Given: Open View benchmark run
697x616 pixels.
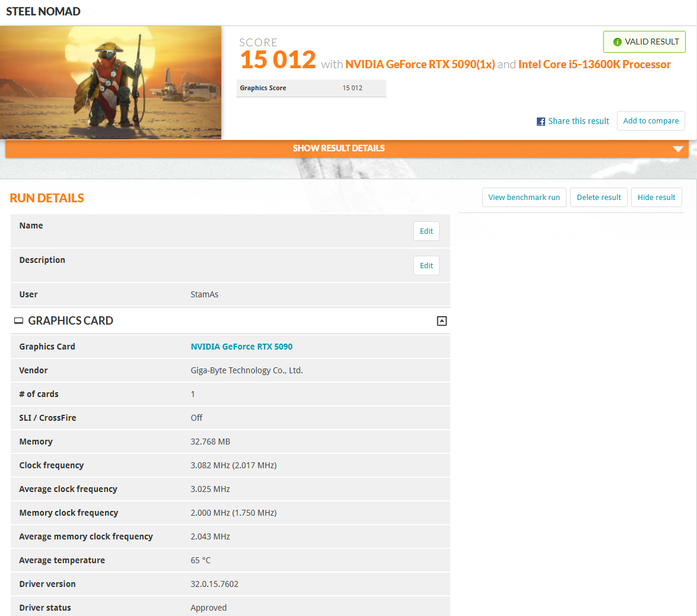Looking at the screenshot, I should coord(524,198).
